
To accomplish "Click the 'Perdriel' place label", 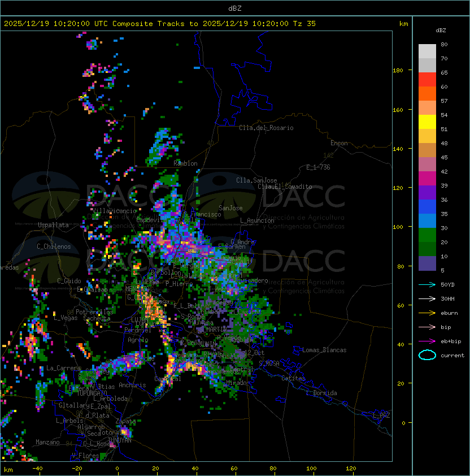I will (x=138, y=330).
